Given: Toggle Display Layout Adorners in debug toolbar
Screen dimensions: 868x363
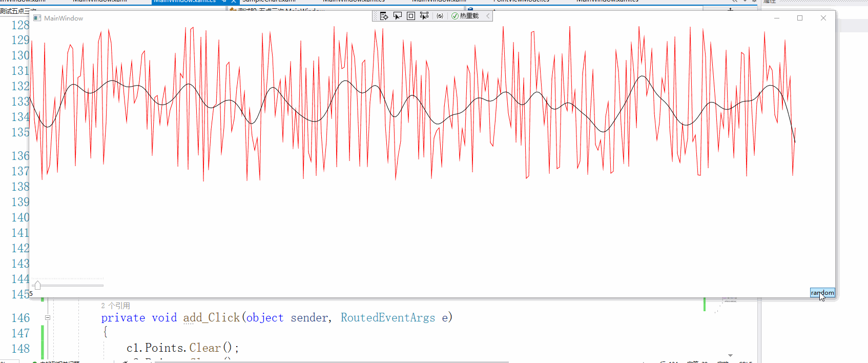Looking at the screenshot, I should [411, 16].
